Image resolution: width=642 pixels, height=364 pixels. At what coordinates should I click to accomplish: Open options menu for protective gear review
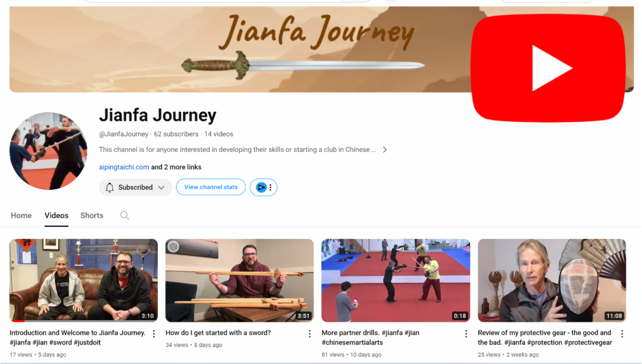tap(622, 334)
